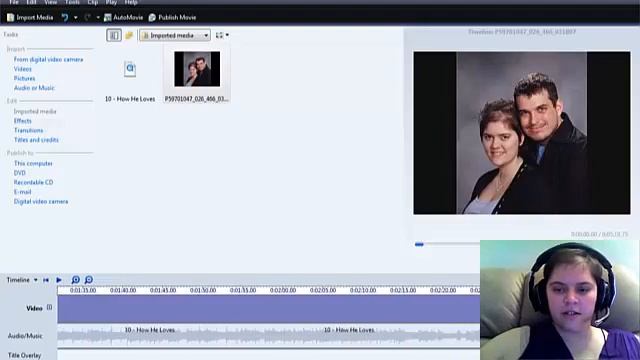Screen dimensions: 640x360
Task: Click the Videos import link
Action: point(22,69)
